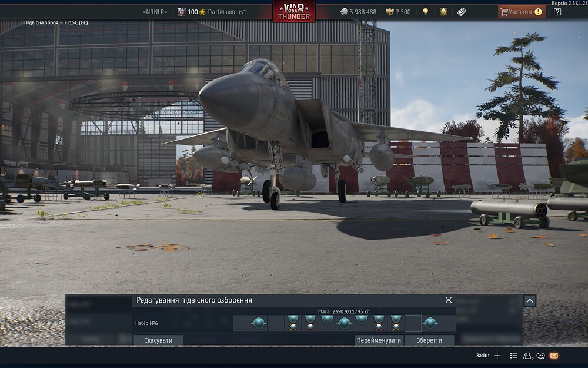Click the Silver Lions currency icon
Viewport: 588px width, 368px height.
[344, 12]
